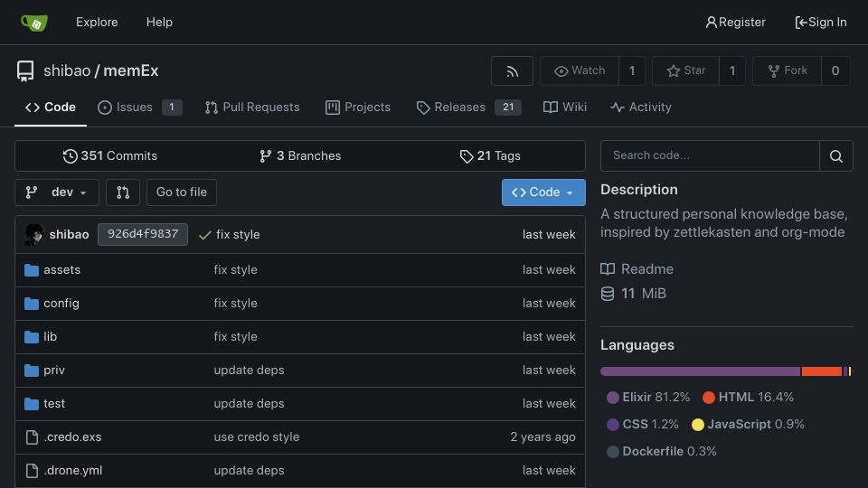Open the config folder icon
This screenshot has width=868, height=488.
(32, 304)
